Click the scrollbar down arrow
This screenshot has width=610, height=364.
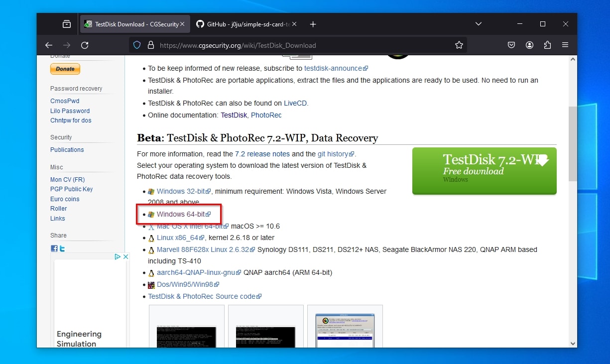(572, 343)
